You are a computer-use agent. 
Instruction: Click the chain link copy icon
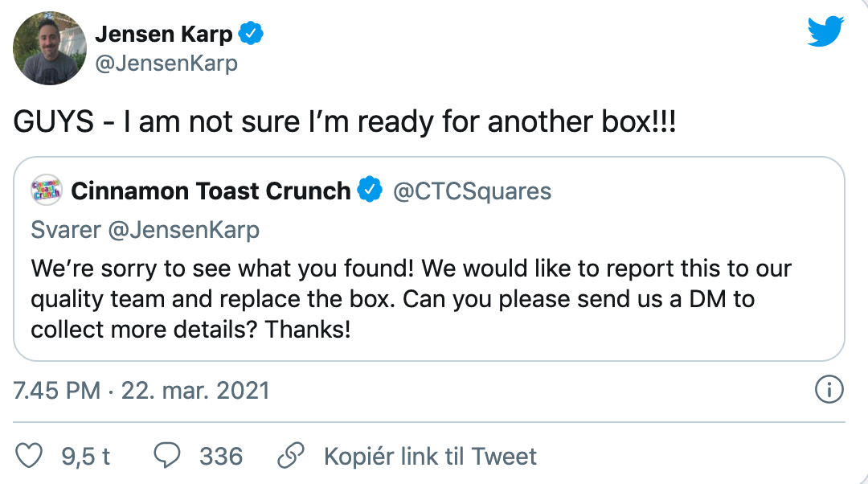289,457
